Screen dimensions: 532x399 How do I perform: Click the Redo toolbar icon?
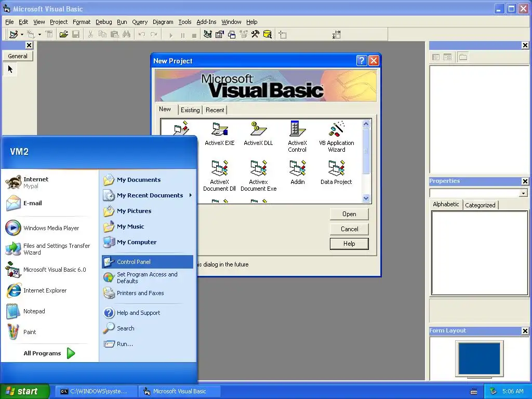click(x=154, y=34)
